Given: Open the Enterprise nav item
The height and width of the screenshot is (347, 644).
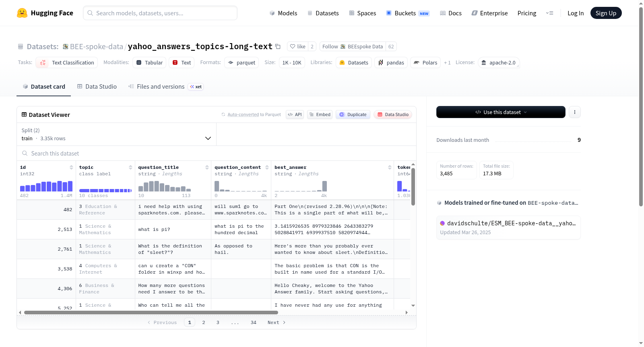Looking at the screenshot, I should pyautogui.click(x=489, y=13).
